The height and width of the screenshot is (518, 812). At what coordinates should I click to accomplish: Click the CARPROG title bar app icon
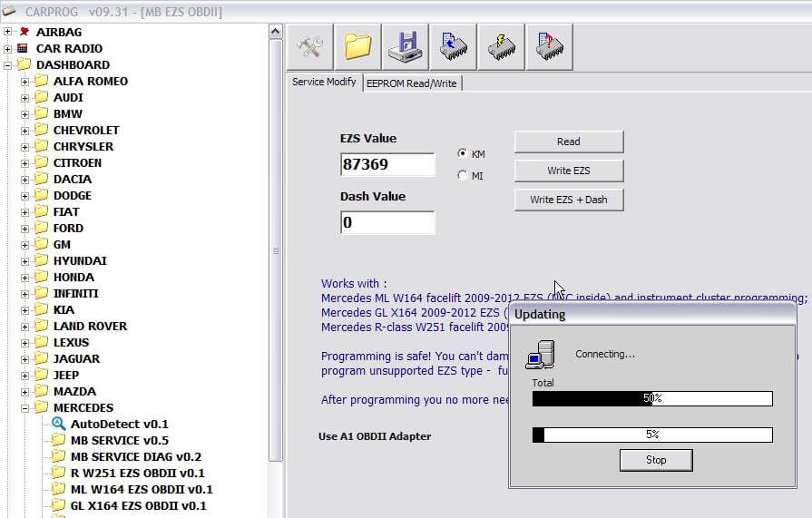click(9, 11)
